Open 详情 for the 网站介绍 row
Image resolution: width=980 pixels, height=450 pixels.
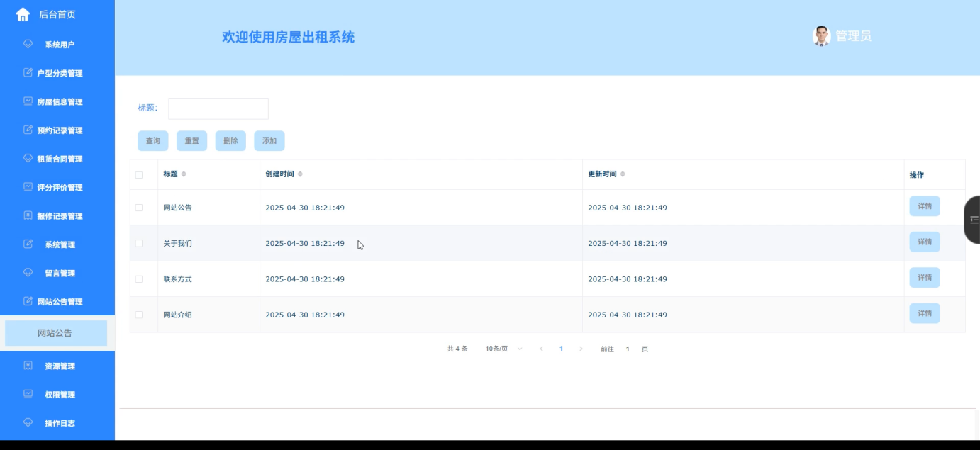coord(925,313)
